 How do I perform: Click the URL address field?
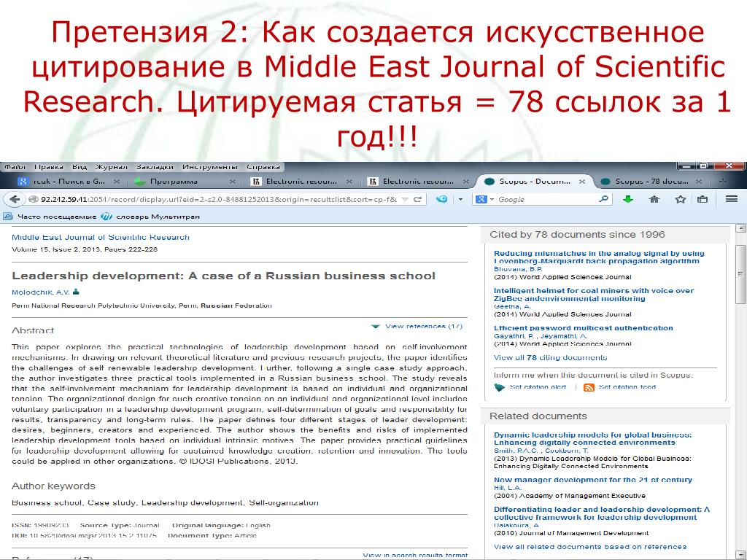click(218, 199)
